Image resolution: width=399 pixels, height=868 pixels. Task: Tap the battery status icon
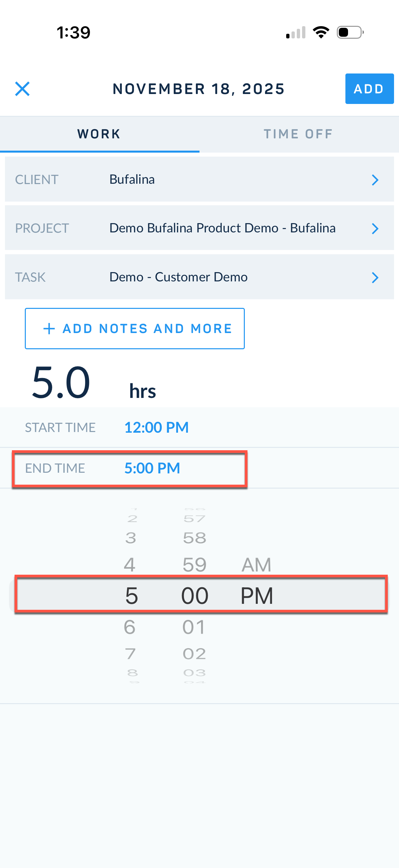[350, 32]
